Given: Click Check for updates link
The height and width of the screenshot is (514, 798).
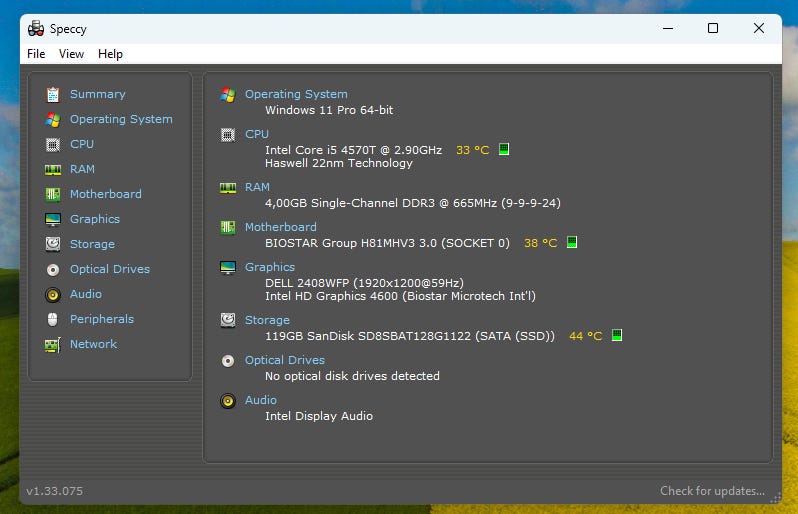Looking at the screenshot, I should (712, 491).
